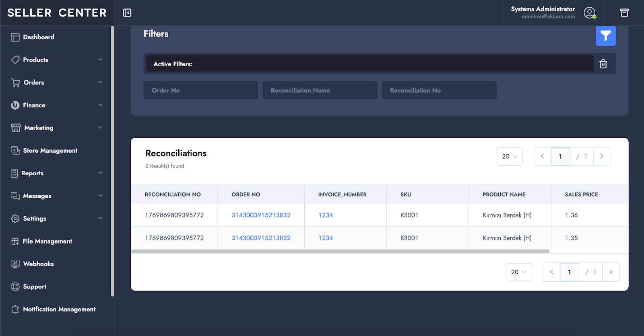Viewport: 644px width, 336px height.
Task: Go to Store Management page
Action: coord(50,150)
